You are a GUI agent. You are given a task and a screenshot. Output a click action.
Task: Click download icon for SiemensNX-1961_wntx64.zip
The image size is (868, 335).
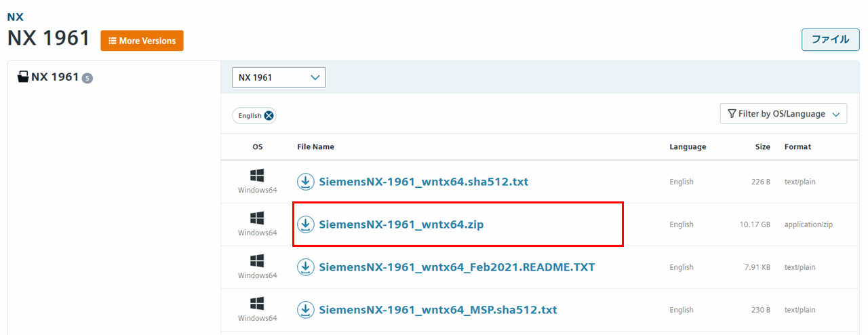point(306,224)
